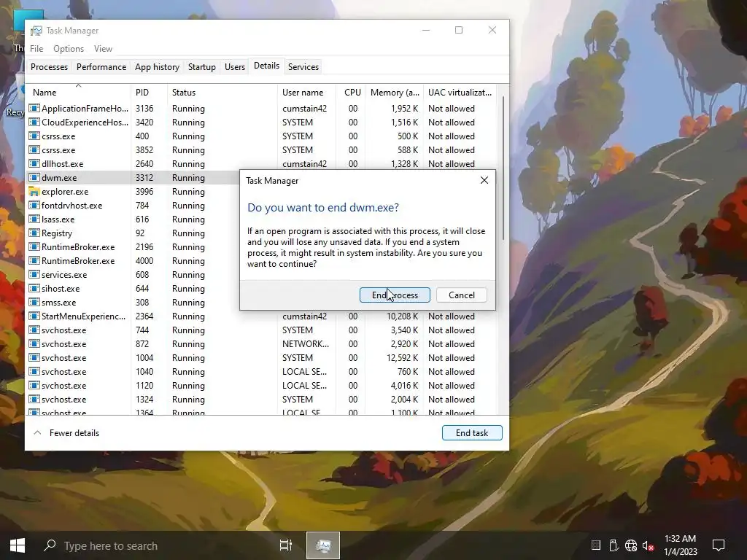The width and height of the screenshot is (747, 560).
Task: Click the dwm.exe process icon
Action: (x=34, y=177)
